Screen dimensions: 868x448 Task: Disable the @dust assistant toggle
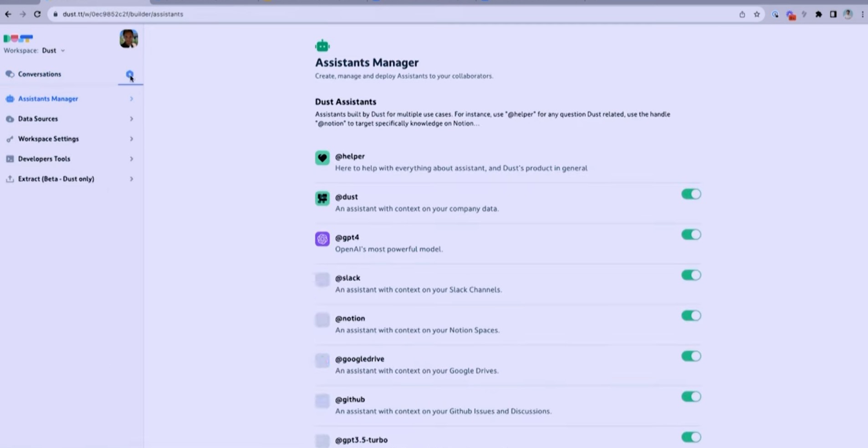(691, 194)
